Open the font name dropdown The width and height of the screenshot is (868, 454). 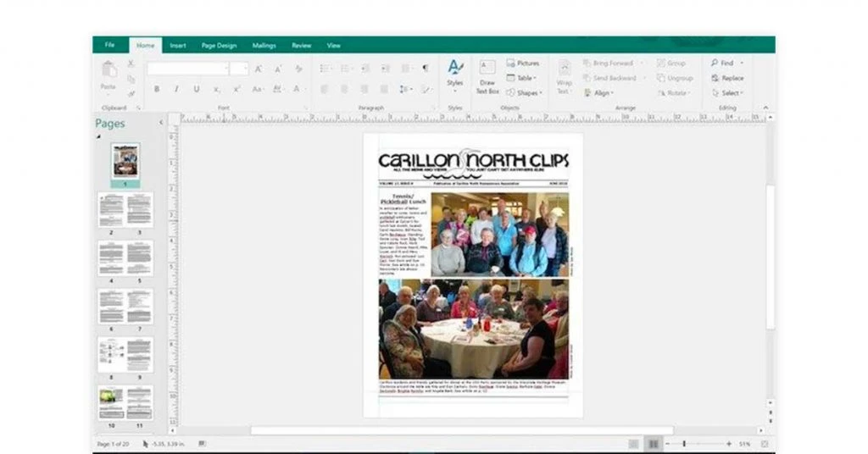pyautogui.click(x=225, y=69)
